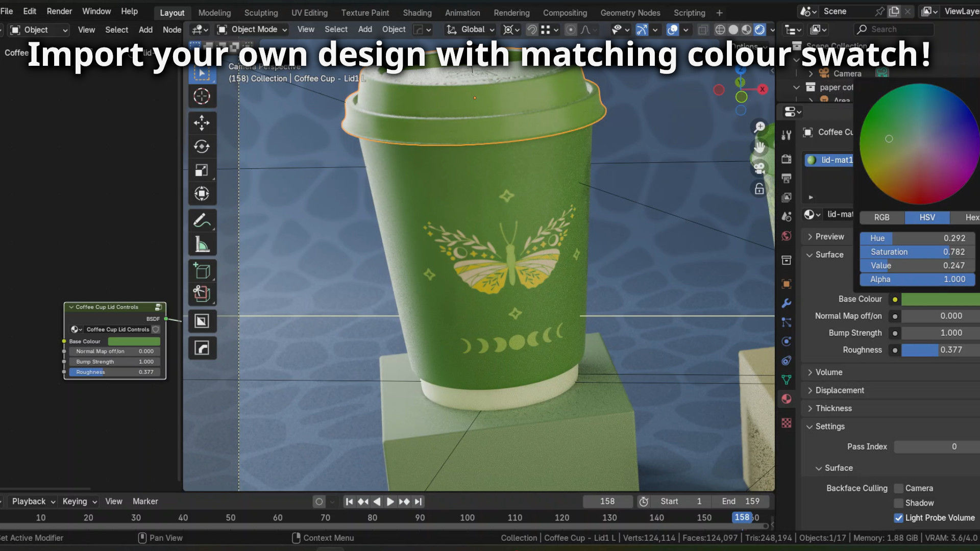This screenshot has height=551, width=980.
Task: Open the Edit menu
Action: [x=30, y=11]
